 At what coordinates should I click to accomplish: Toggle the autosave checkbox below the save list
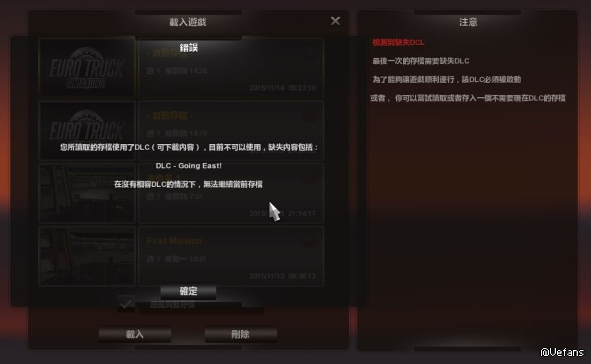[x=126, y=303]
